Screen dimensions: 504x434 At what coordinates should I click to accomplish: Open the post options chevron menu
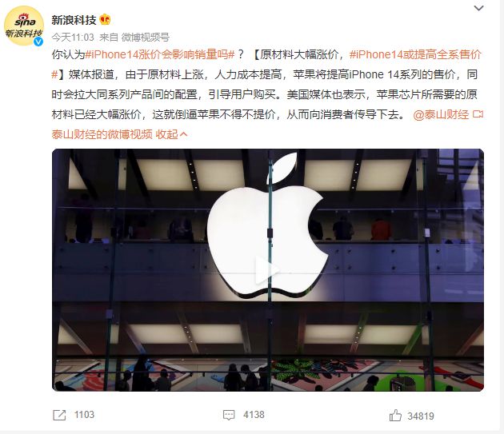point(478,8)
